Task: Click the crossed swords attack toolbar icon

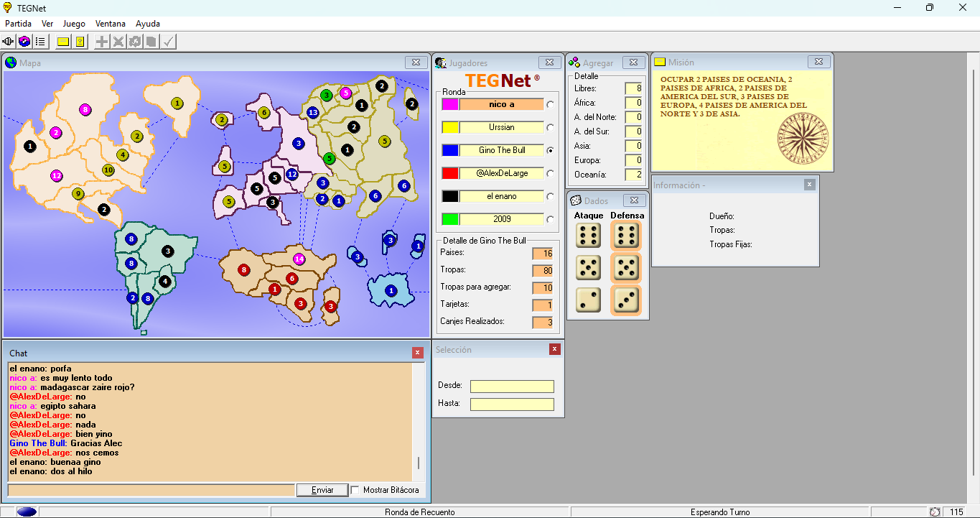Action: [118, 42]
